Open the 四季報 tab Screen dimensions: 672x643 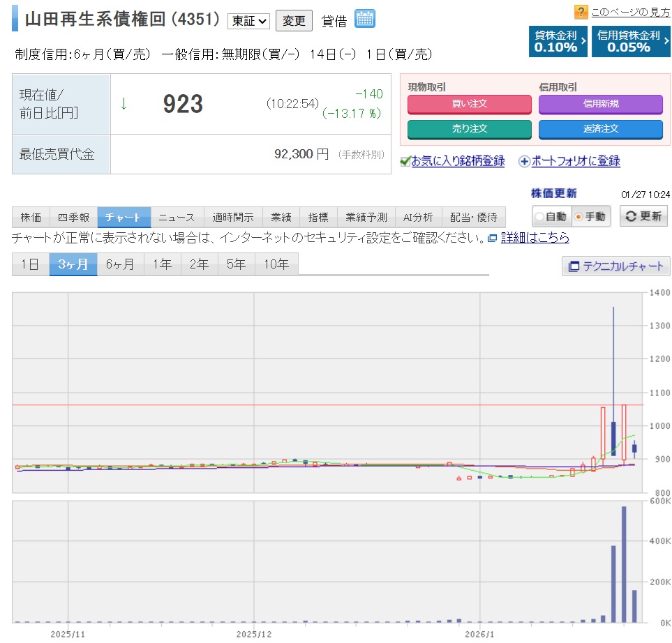[73, 217]
